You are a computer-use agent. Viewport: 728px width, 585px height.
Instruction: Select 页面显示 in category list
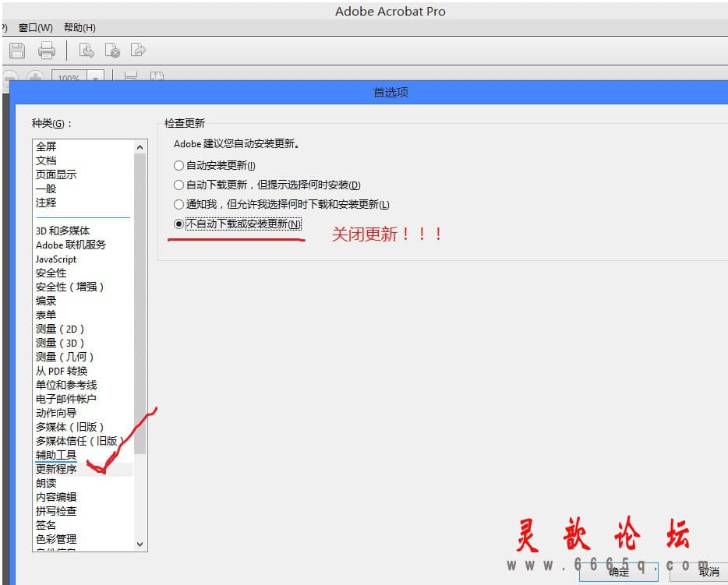[56, 174]
